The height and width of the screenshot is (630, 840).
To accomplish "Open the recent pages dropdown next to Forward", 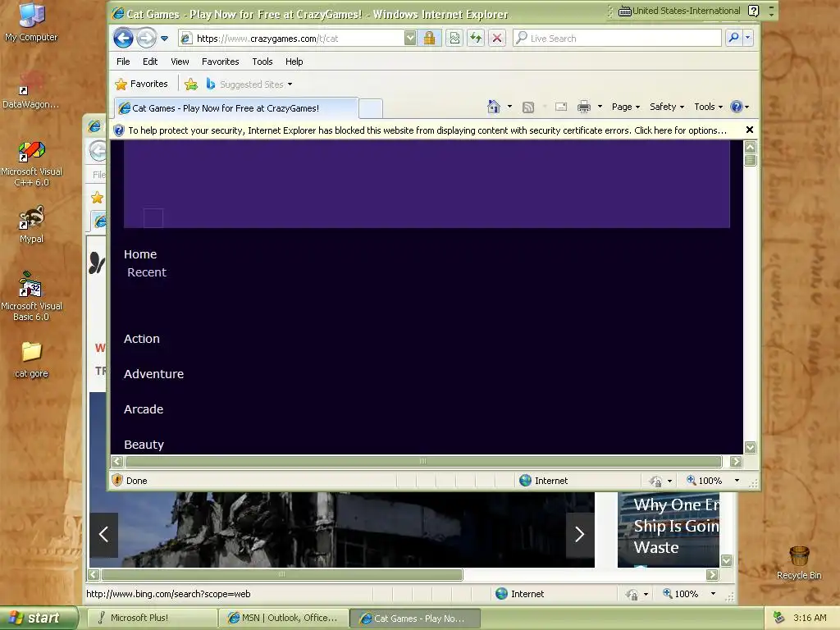I will pyautogui.click(x=164, y=39).
